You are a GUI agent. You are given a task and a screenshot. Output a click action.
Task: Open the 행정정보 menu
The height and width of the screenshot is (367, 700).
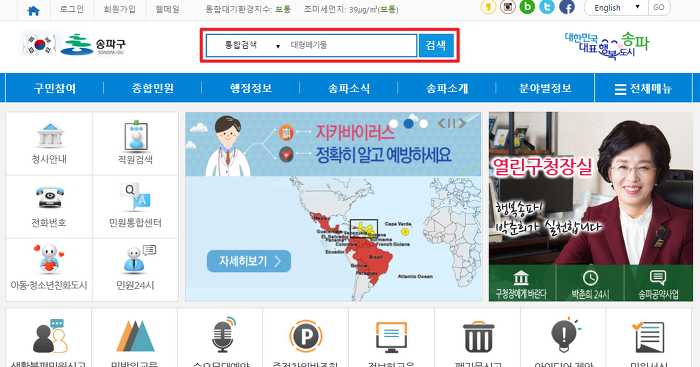251,88
